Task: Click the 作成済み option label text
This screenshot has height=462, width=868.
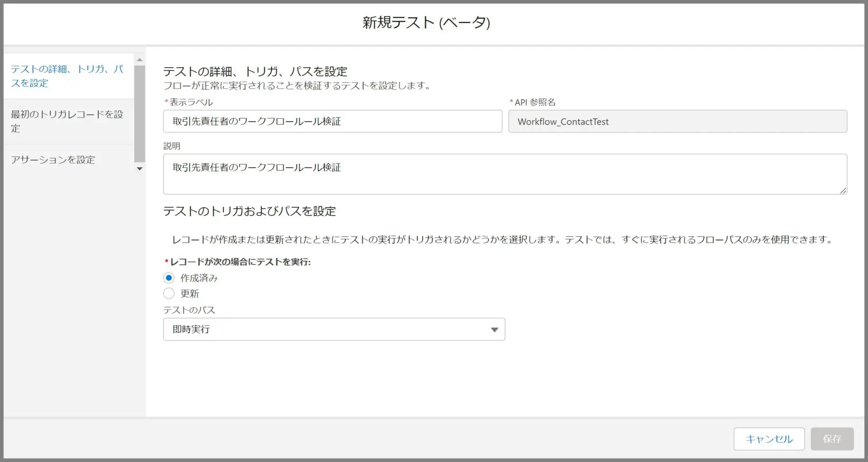Action: coord(199,278)
